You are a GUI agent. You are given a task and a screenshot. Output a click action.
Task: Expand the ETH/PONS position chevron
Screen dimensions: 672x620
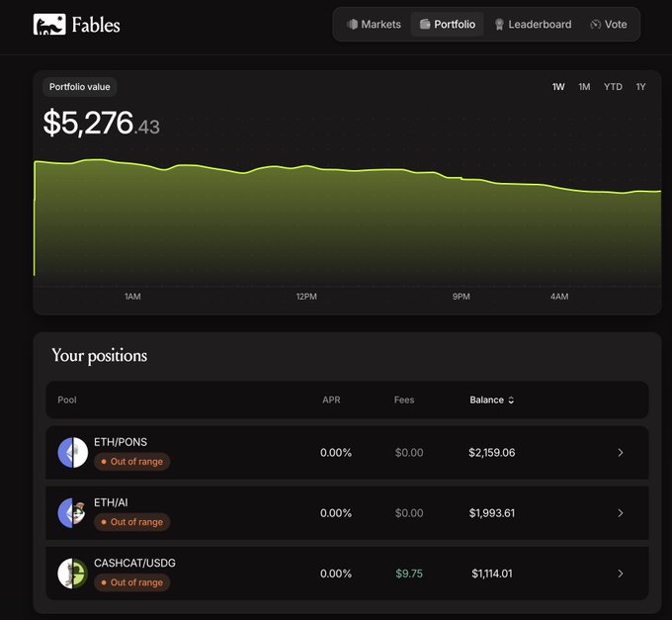(621, 453)
